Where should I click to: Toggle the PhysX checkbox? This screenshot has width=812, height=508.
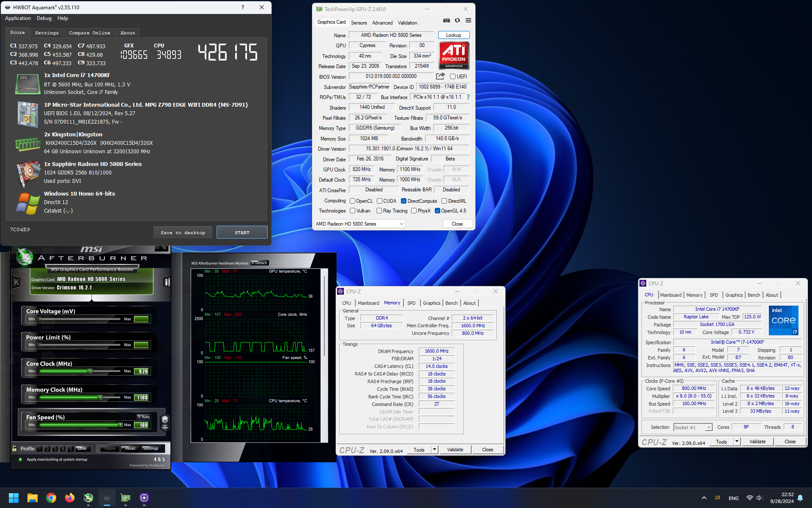414,211
